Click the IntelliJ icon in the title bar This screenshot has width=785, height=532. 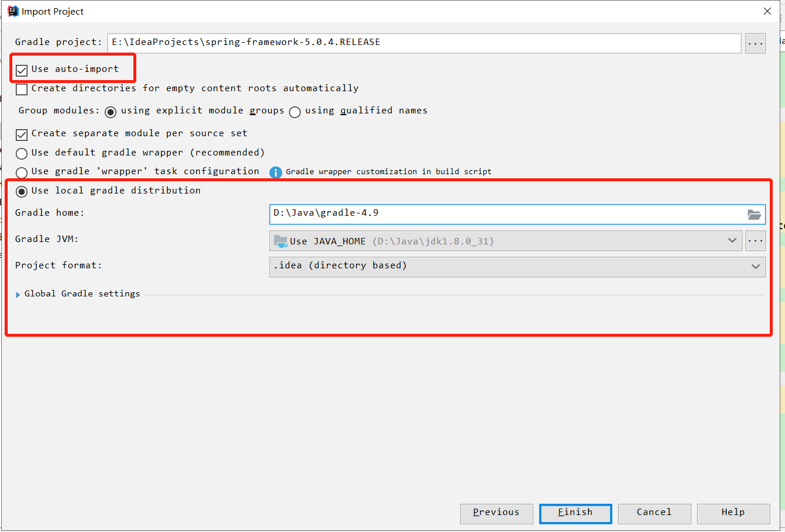[x=12, y=11]
